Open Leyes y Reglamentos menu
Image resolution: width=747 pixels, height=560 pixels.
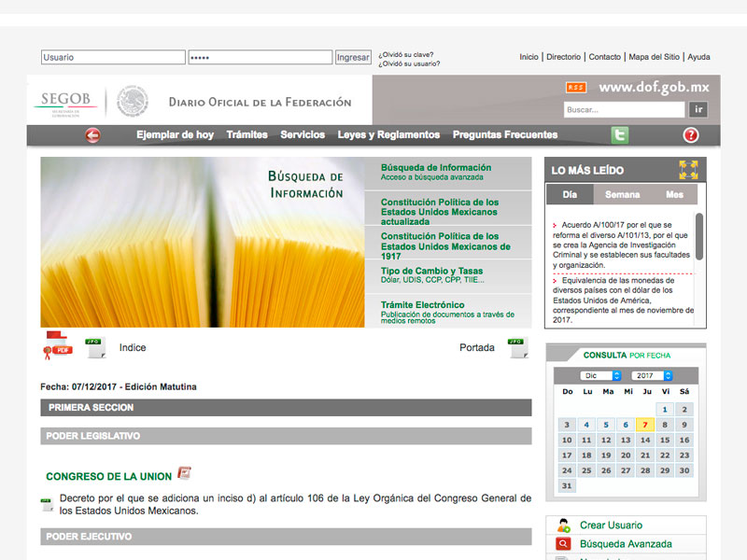388,135
